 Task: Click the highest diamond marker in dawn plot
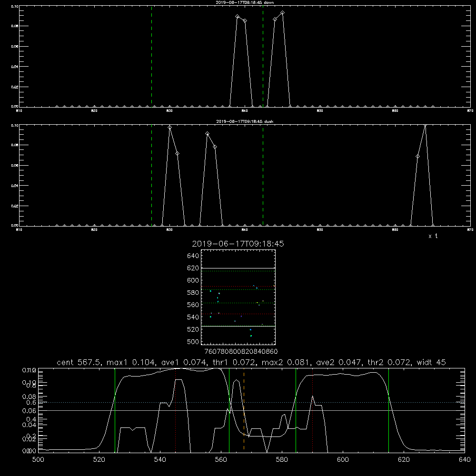pos(283,13)
